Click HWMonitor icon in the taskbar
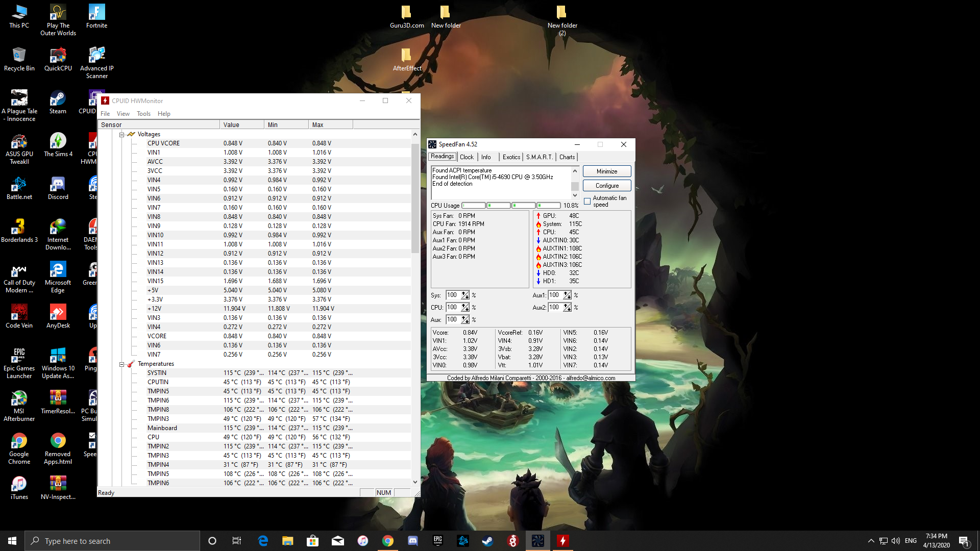Image resolution: width=980 pixels, height=551 pixels. (563, 541)
